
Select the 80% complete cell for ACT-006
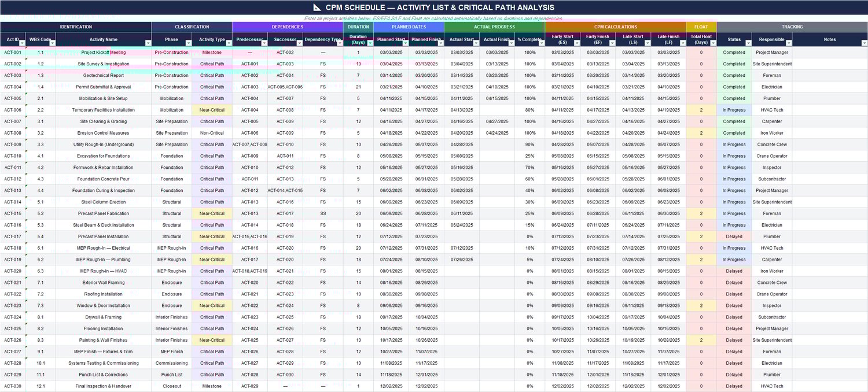pos(529,110)
